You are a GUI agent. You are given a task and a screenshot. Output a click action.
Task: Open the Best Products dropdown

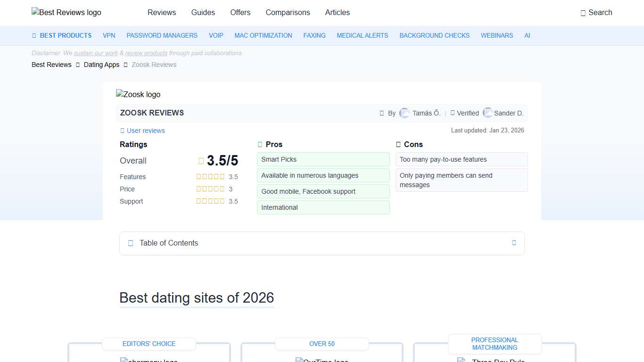click(x=62, y=35)
